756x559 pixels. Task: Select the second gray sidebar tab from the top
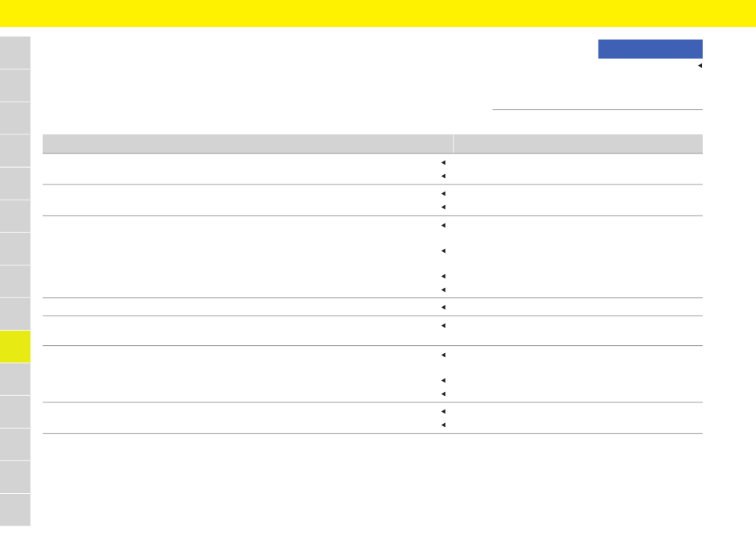15,85
